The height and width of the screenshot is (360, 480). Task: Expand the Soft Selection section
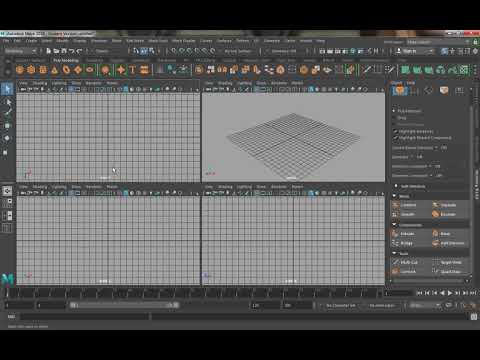[x=396, y=186]
